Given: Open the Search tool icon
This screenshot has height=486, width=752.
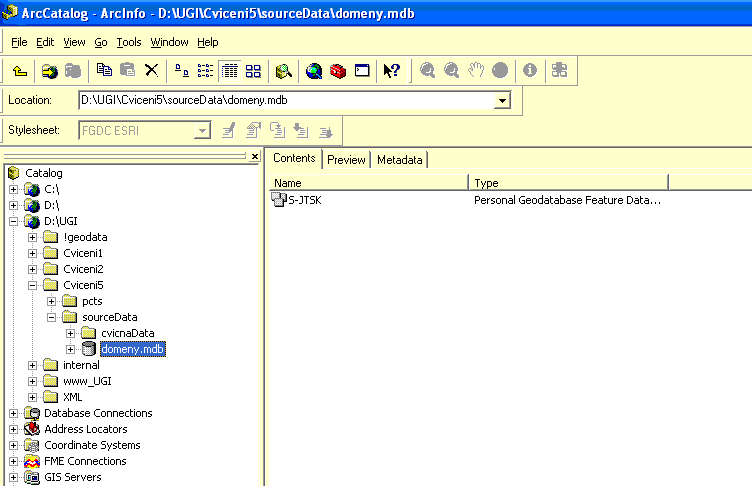Looking at the screenshot, I should pos(283,71).
